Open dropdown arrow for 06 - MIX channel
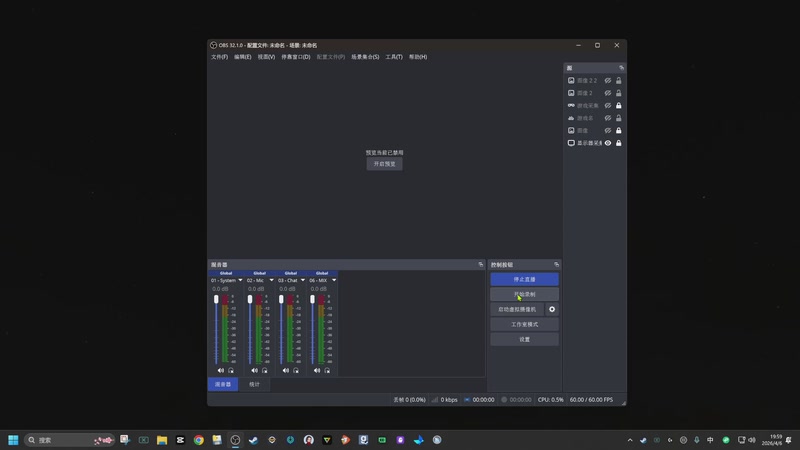Viewport: 800px width, 450px height. (x=334, y=280)
